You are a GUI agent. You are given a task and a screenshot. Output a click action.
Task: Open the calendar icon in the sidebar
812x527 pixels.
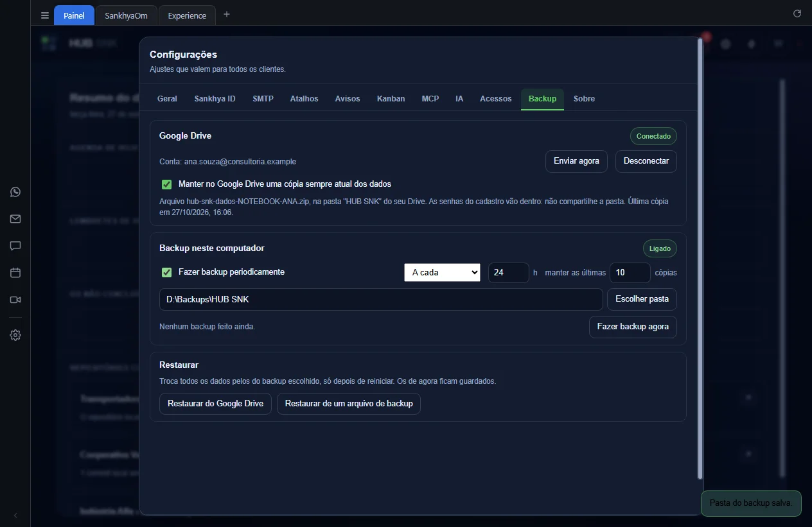tap(15, 273)
